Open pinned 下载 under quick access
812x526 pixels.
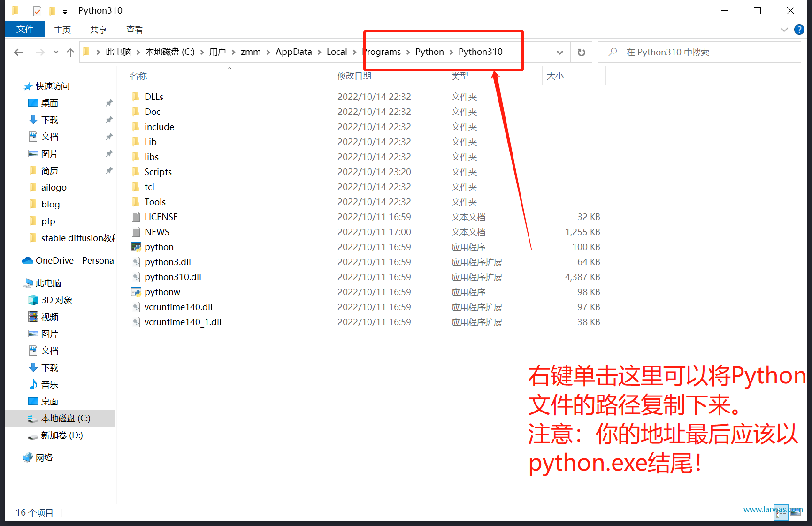[x=49, y=120]
